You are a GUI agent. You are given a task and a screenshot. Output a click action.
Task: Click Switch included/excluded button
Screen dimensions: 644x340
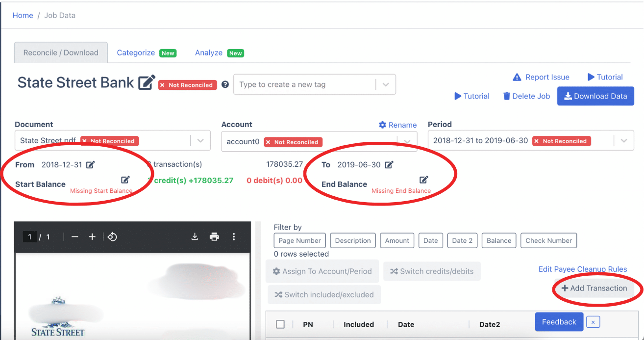tap(324, 295)
